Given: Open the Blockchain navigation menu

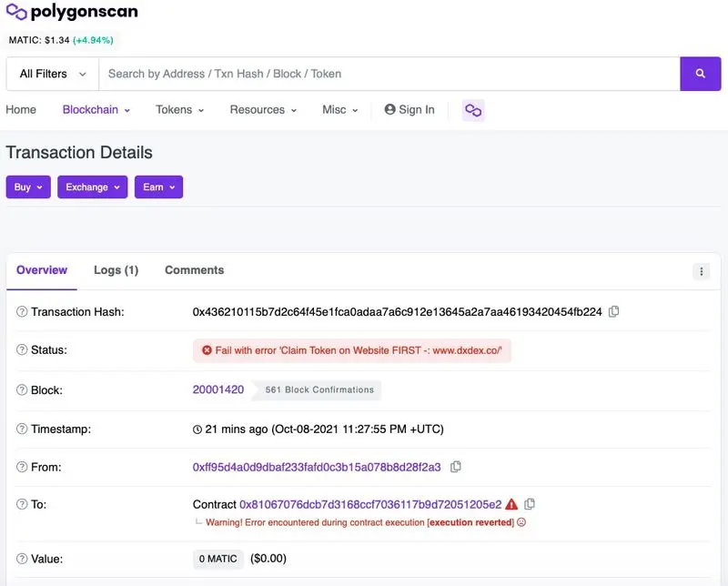Looking at the screenshot, I should [96, 110].
